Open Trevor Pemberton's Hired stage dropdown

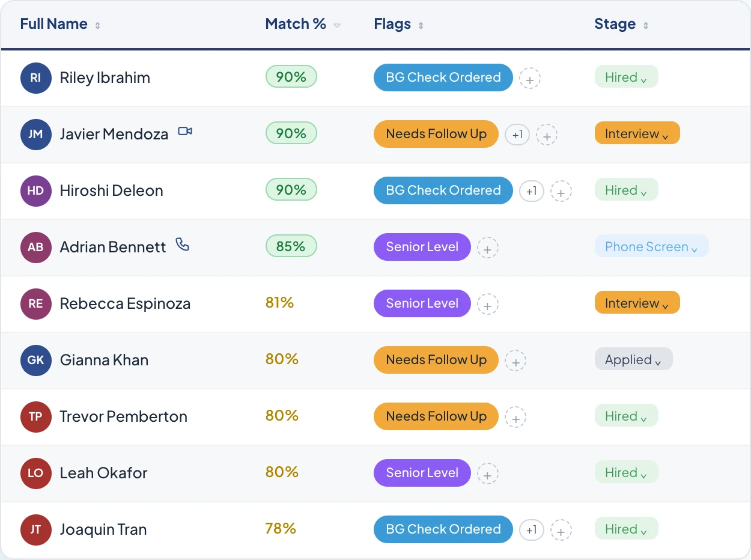627,416
